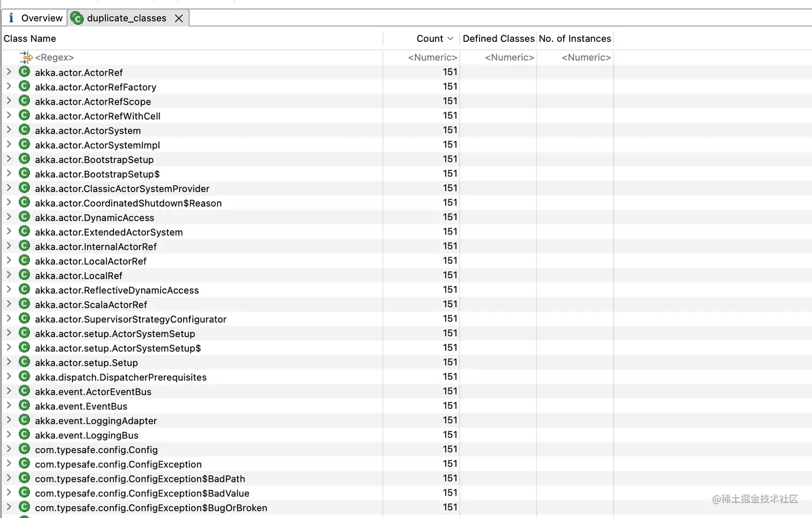Expand the akka.actor.ActorRef row
This screenshot has width=812, height=518.
coord(9,71)
